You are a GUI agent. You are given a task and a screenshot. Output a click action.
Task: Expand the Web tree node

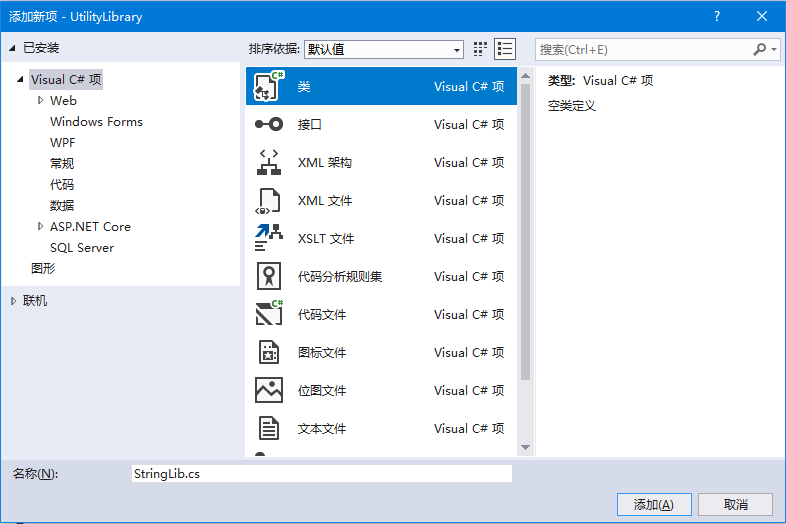click(40, 100)
